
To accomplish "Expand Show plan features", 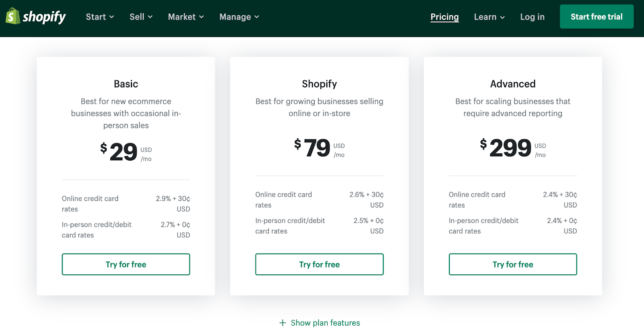I will (x=325, y=323).
